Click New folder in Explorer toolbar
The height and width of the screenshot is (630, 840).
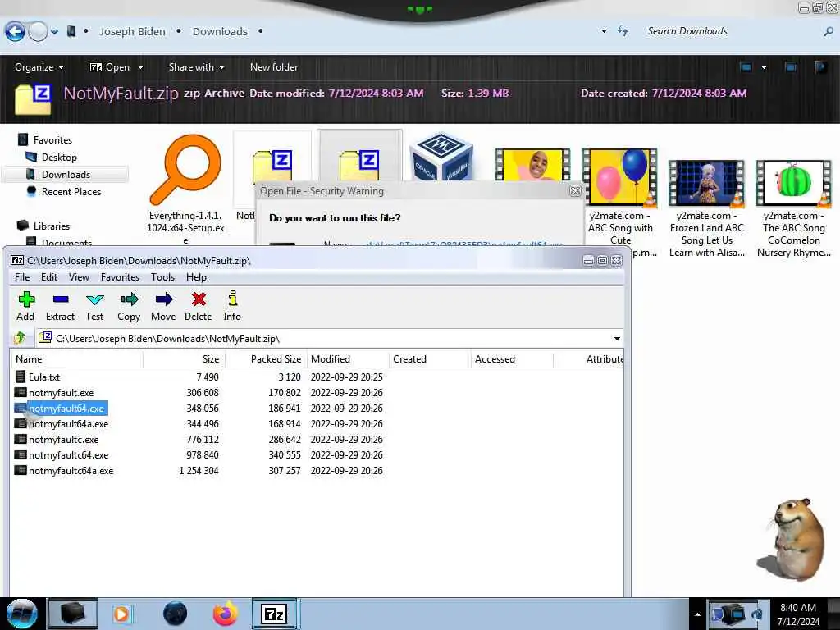pyautogui.click(x=274, y=67)
